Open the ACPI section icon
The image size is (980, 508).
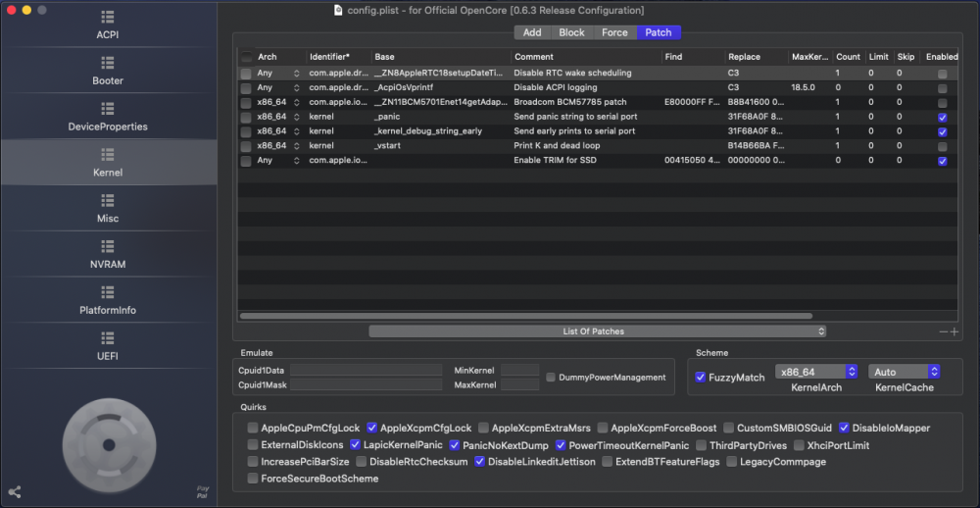(108, 17)
